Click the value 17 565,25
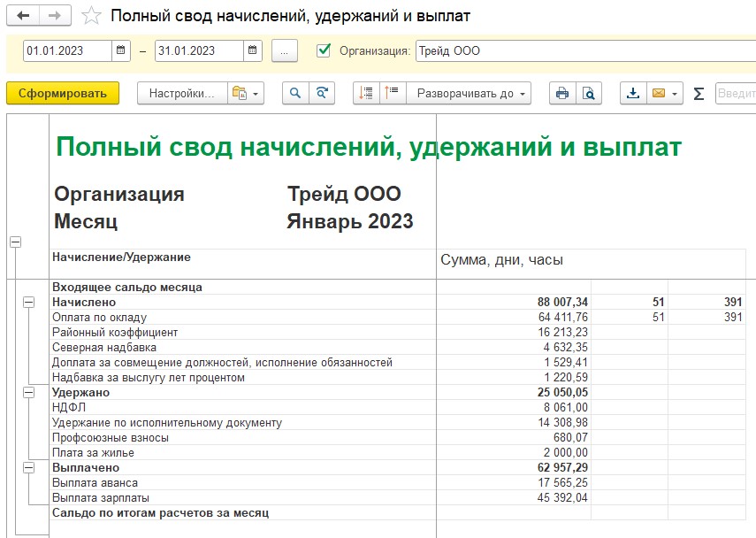756x538 pixels. pyautogui.click(x=562, y=483)
